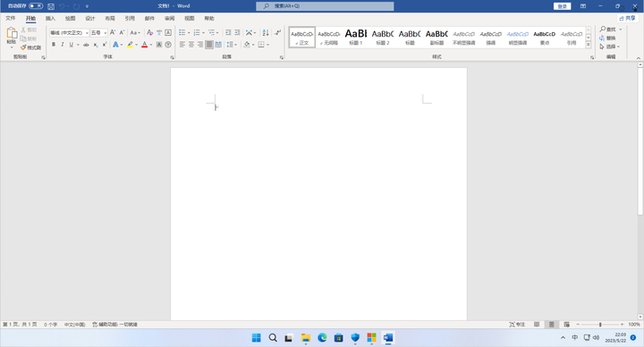Decrease indent of the paragraph
Viewport: 644px width, 347px height.
click(x=228, y=32)
